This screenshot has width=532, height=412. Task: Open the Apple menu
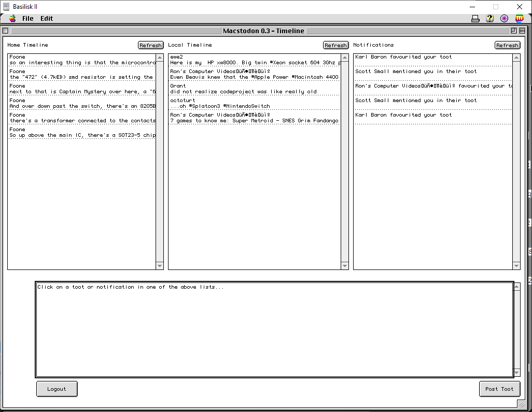tap(11, 18)
